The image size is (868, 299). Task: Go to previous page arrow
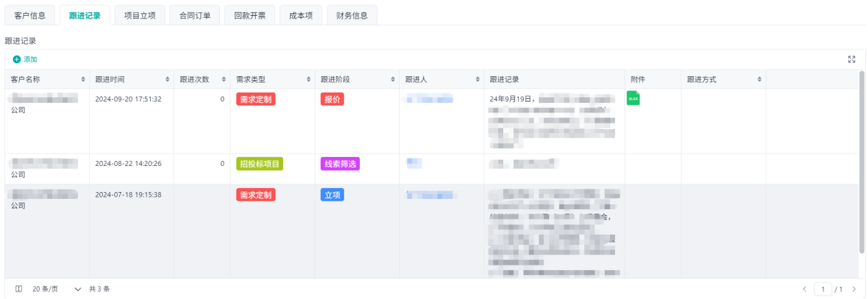(x=804, y=289)
